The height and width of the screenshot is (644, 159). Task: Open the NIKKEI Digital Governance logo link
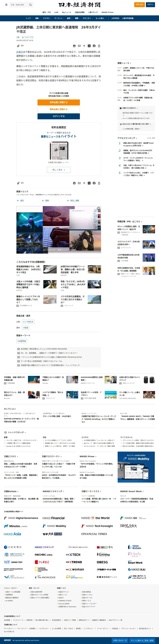(x=21, y=518)
